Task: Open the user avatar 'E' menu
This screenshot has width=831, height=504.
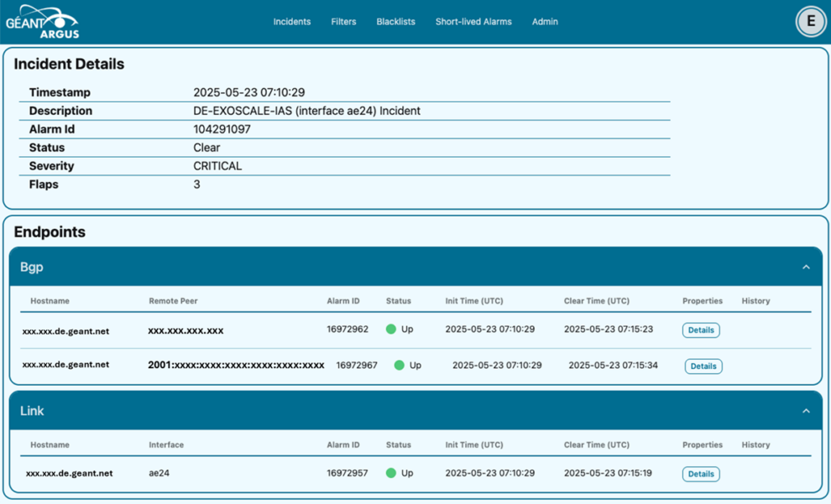Action: [x=810, y=22]
